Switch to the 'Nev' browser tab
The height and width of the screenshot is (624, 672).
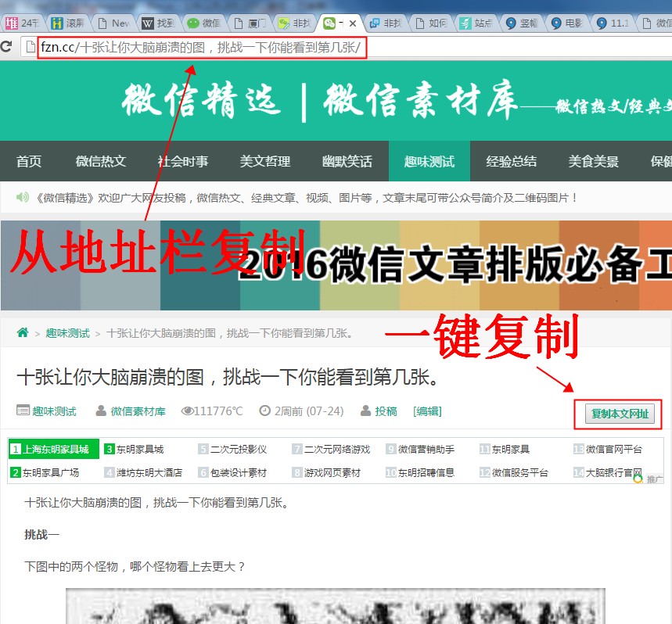113,23
